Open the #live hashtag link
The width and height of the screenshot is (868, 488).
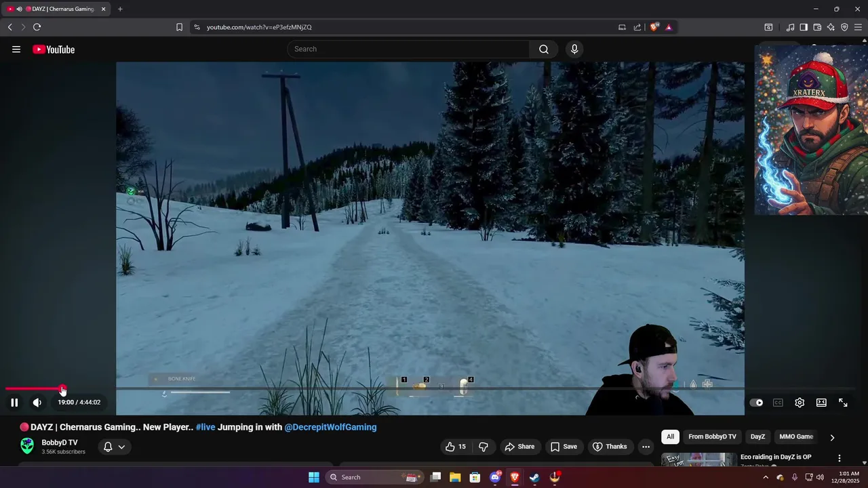click(x=205, y=427)
